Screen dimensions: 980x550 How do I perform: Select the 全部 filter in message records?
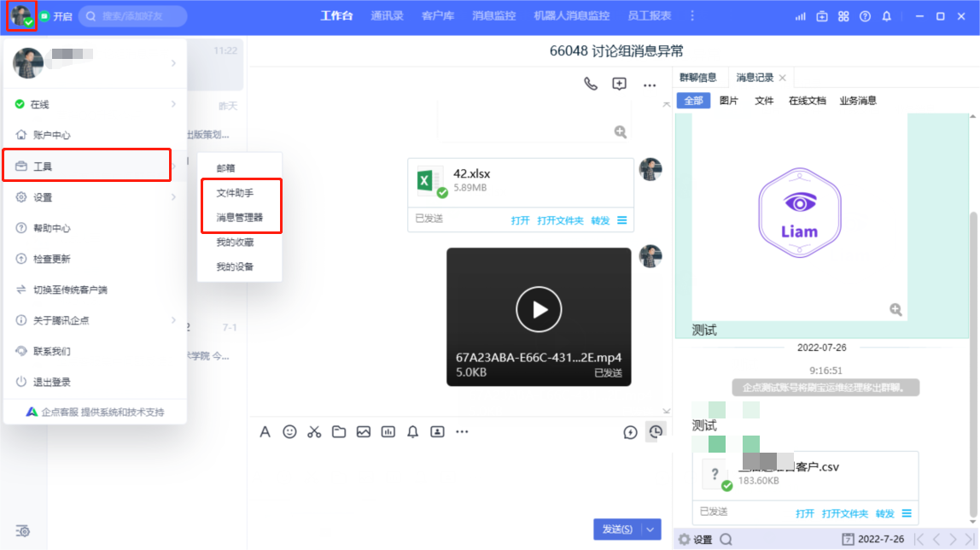693,101
